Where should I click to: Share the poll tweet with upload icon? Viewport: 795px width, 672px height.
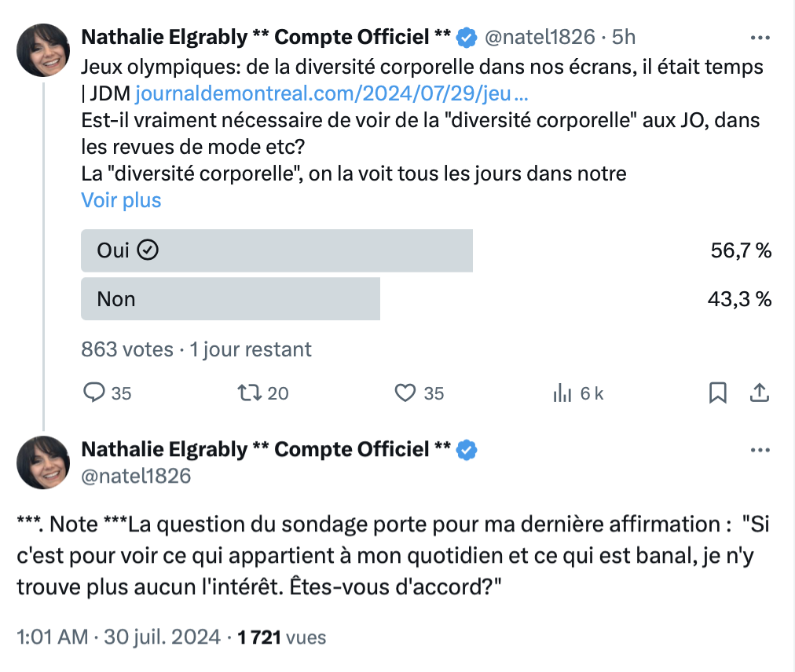tap(760, 393)
